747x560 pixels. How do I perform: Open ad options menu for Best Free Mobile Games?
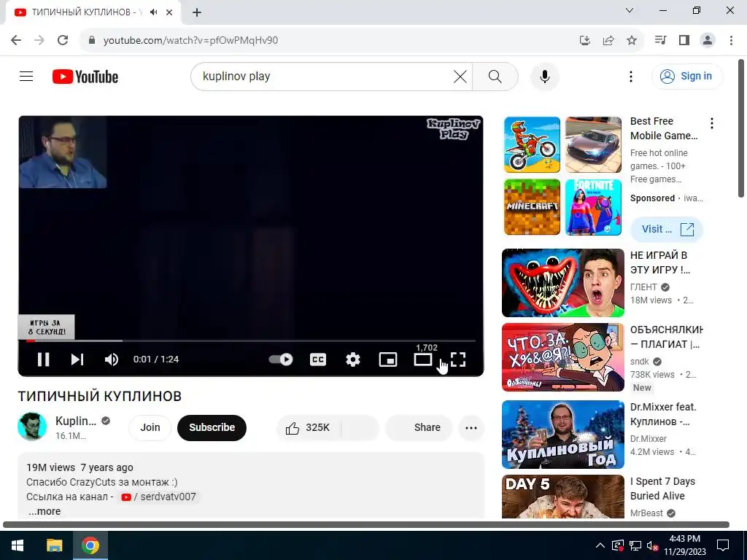point(712,123)
